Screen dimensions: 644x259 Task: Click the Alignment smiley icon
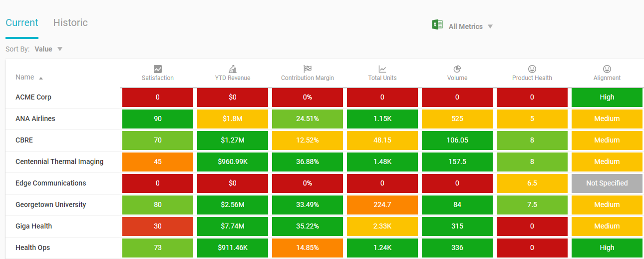click(x=607, y=69)
